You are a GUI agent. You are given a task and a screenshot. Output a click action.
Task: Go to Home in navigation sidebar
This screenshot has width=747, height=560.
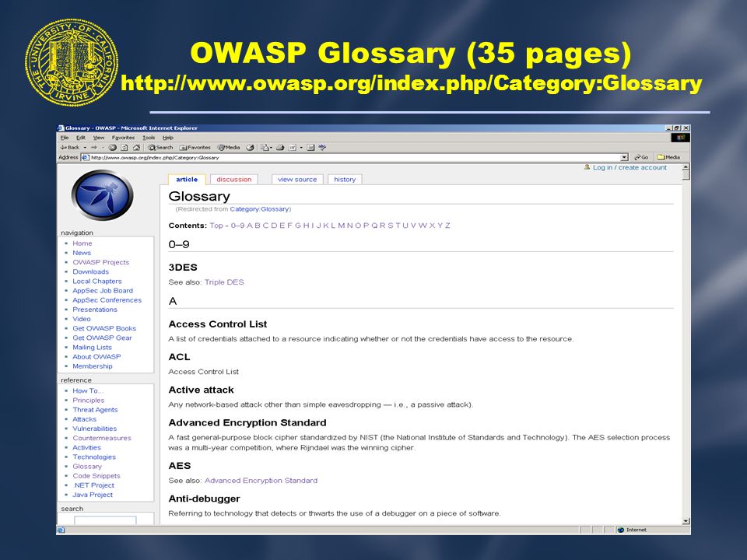point(82,243)
